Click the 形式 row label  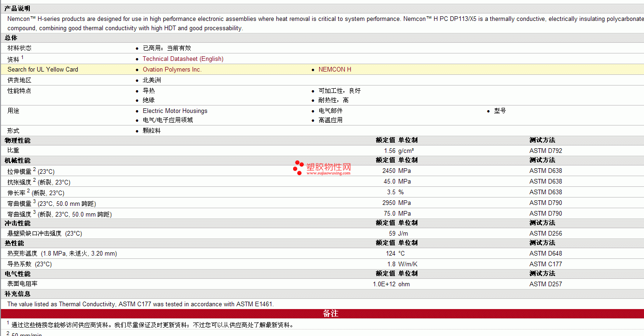13,131
